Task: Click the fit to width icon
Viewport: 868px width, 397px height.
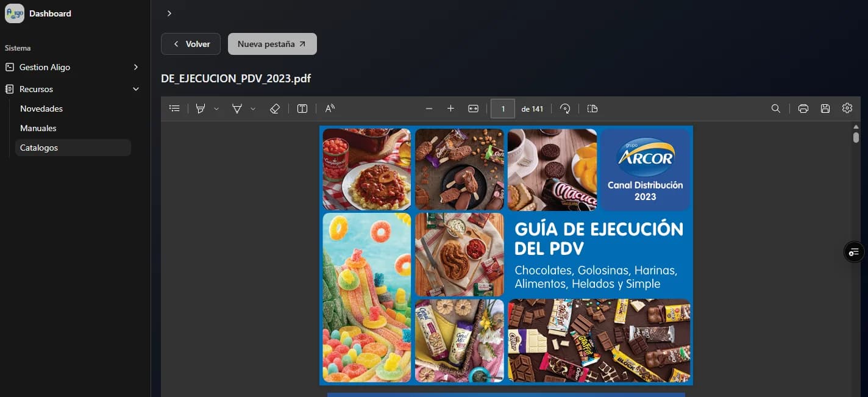Action: [x=473, y=109]
